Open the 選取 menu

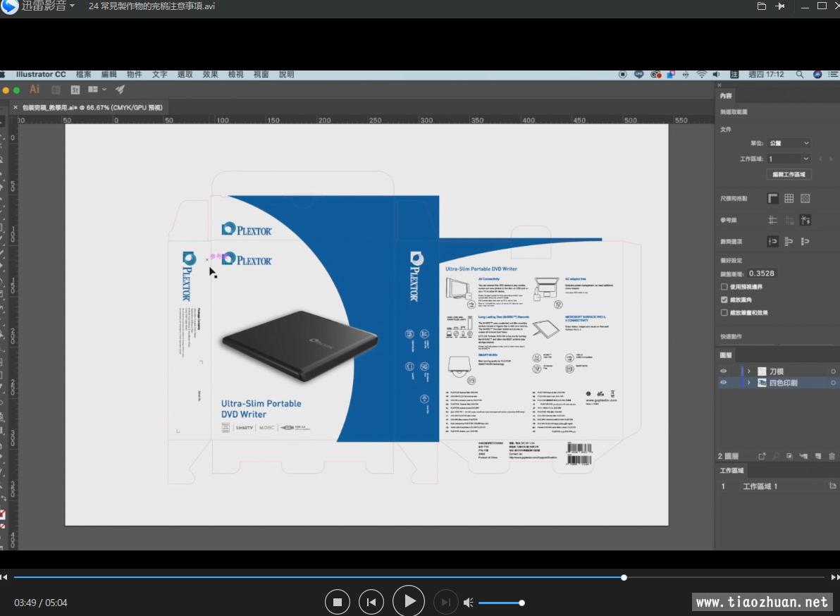pyautogui.click(x=185, y=75)
